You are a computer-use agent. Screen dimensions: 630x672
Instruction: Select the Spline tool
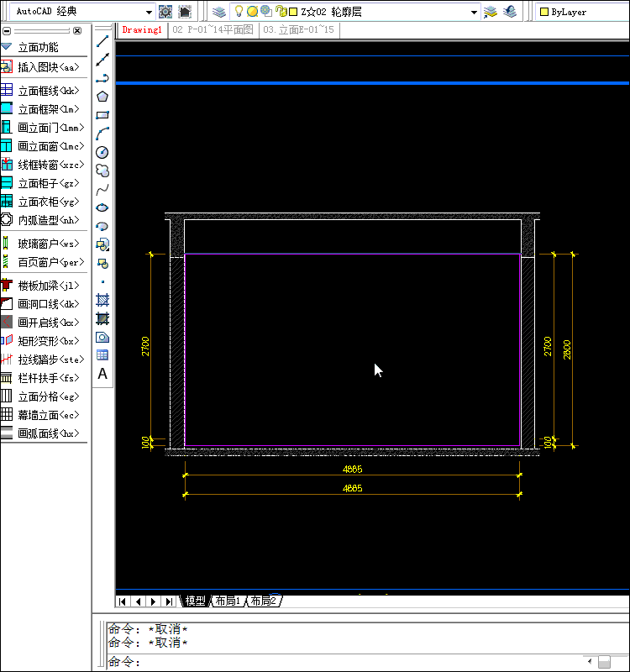(x=102, y=189)
